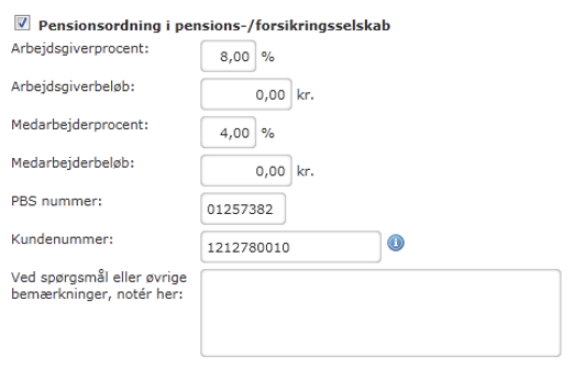The height and width of the screenshot is (376, 582).
Task: Click the Medarbejderbeløb label text
Action: (x=73, y=163)
